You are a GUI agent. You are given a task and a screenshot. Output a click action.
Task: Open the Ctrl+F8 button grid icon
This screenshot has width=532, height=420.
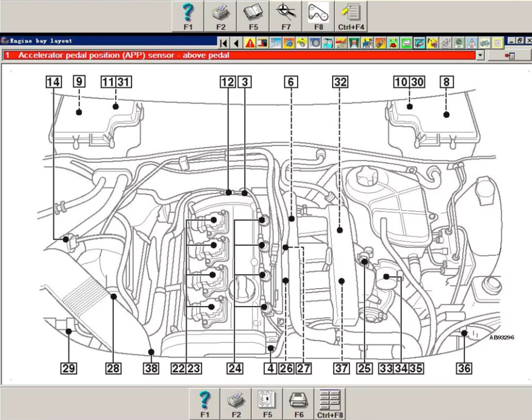pyautogui.click(x=330, y=403)
